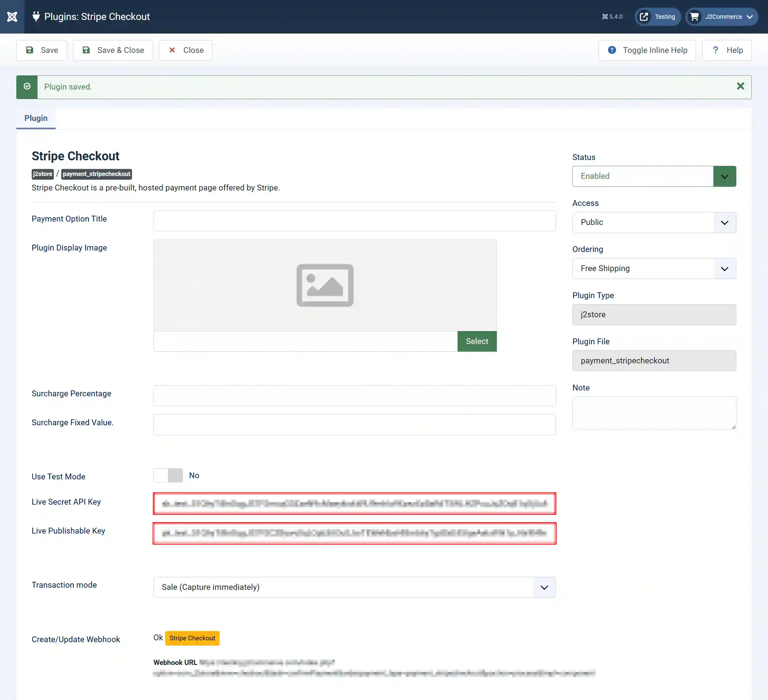
Task: Click the Close toolbar button
Action: click(186, 50)
